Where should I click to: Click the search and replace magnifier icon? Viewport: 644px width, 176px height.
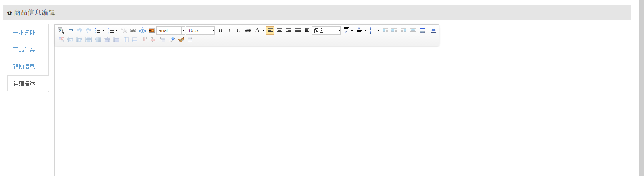click(61, 30)
